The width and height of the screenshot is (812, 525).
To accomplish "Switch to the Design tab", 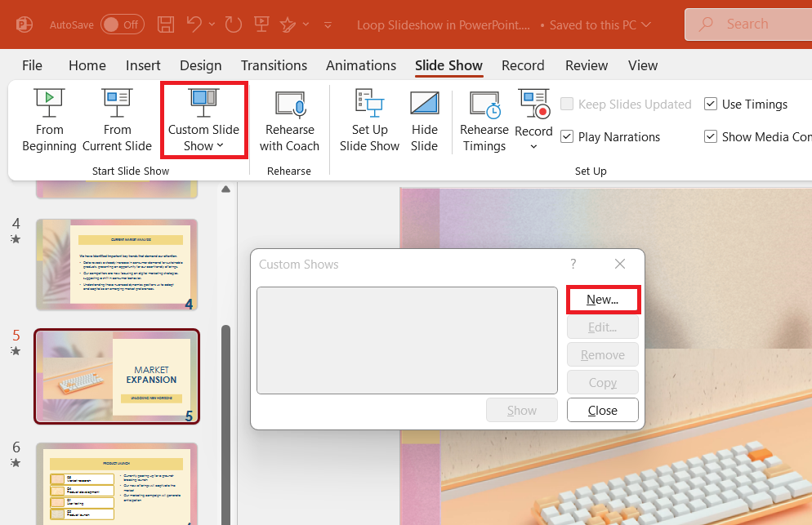I will pos(200,65).
